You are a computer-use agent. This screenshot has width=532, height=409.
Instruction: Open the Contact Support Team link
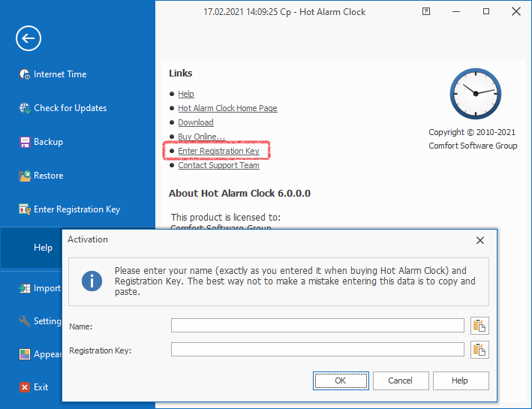click(x=218, y=165)
